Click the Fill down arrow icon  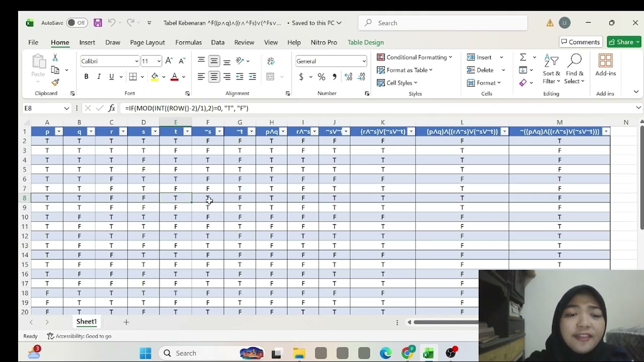523,70
